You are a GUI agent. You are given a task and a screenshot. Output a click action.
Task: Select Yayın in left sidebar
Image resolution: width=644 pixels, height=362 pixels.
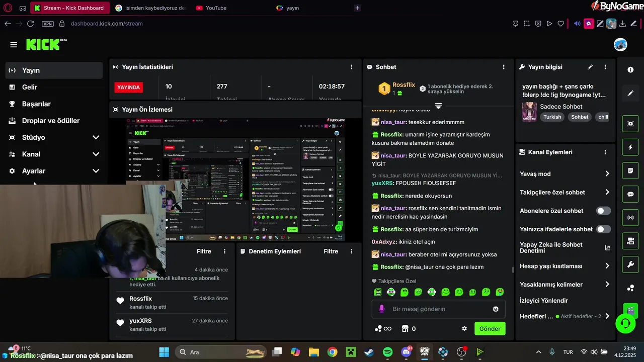point(54,70)
